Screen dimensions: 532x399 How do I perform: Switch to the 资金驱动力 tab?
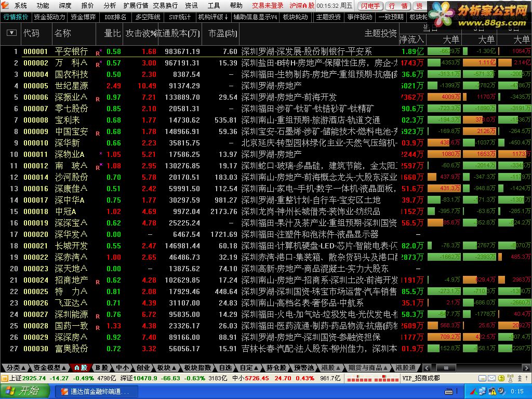[49, 17]
